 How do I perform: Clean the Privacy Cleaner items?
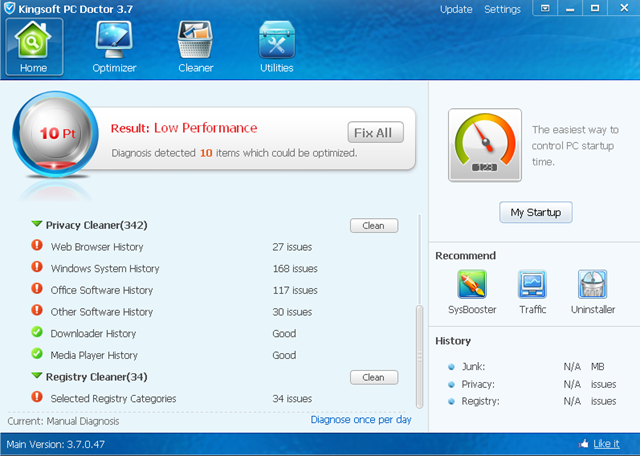point(374,226)
